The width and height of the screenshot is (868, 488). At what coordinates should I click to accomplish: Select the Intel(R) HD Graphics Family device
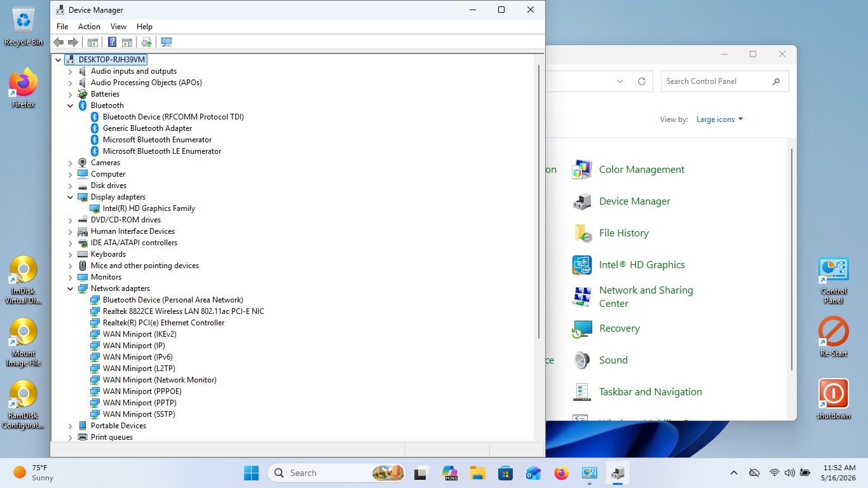pyautogui.click(x=149, y=208)
